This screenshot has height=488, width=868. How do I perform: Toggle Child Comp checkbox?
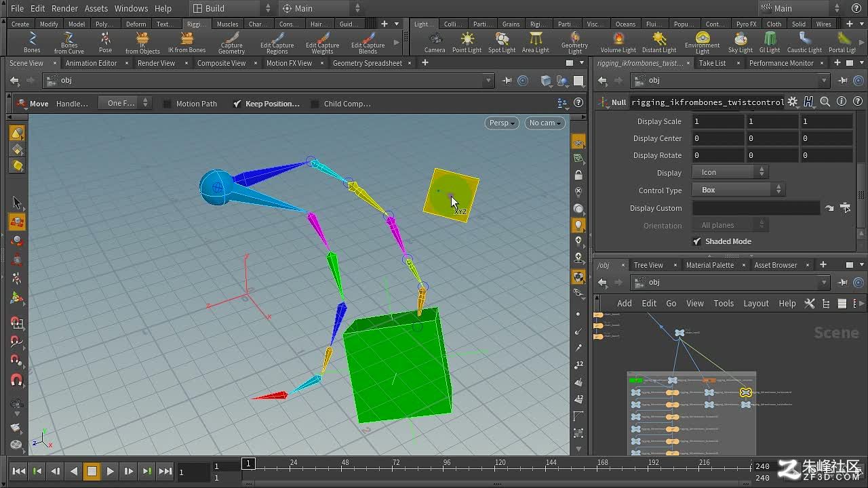click(x=315, y=104)
